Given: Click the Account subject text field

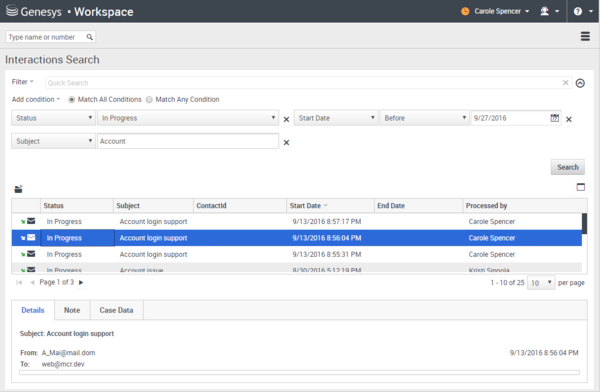Looking at the screenshot, I should (188, 141).
